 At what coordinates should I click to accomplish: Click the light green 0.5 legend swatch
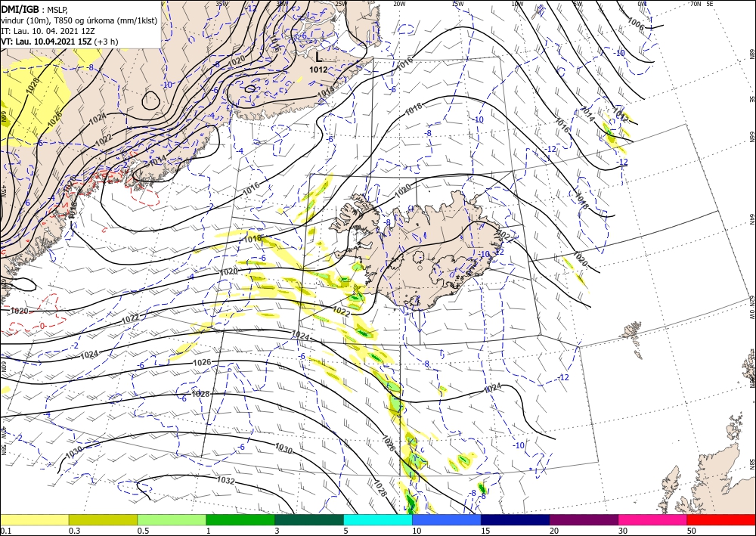pyautogui.click(x=172, y=519)
